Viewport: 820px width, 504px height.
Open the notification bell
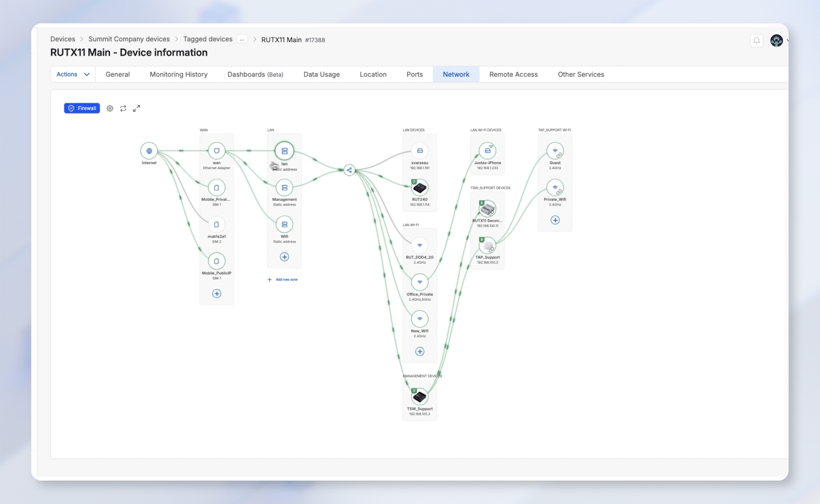point(756,41)
